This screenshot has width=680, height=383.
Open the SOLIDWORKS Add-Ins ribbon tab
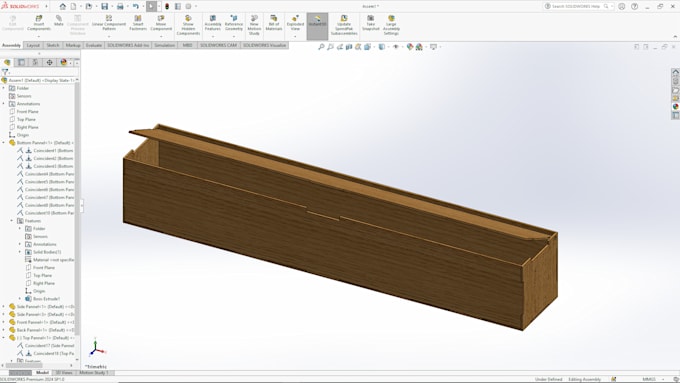point(128,45)
